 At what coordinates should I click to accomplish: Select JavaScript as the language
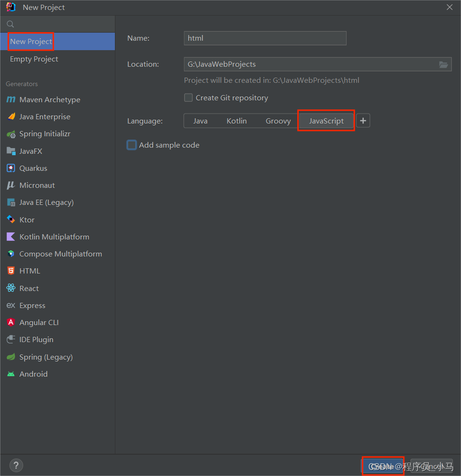[326, 121]
